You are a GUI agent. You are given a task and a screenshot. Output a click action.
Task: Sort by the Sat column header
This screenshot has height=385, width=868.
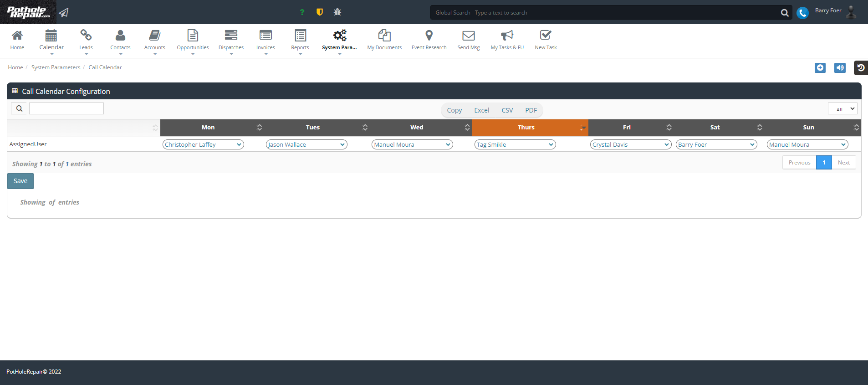tap(719, 128)
